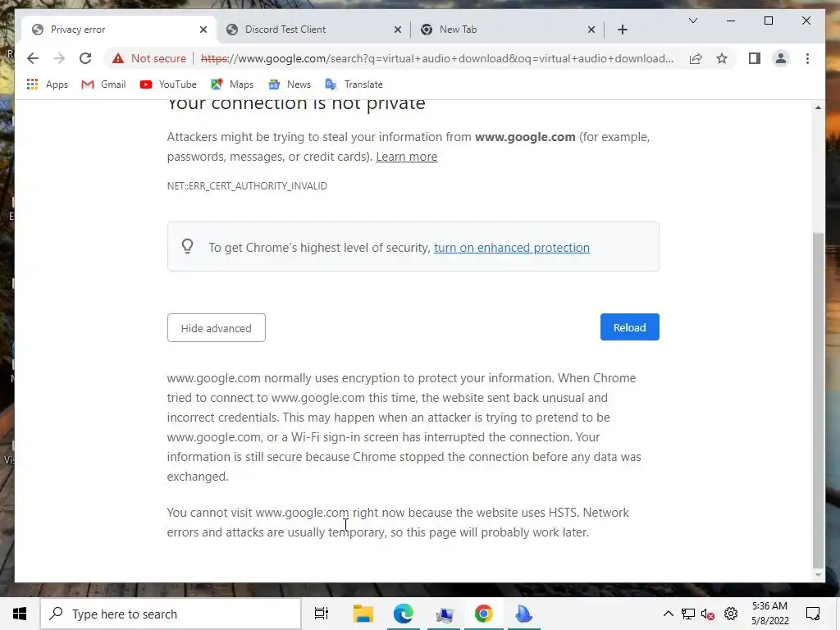Open the profile avatar icon

781,58
